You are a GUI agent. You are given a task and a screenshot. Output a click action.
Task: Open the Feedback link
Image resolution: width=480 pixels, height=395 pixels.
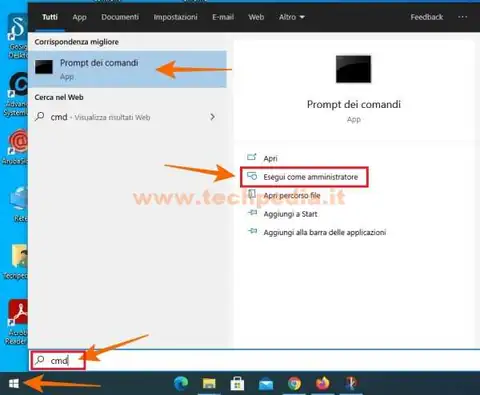click(427, 17)
